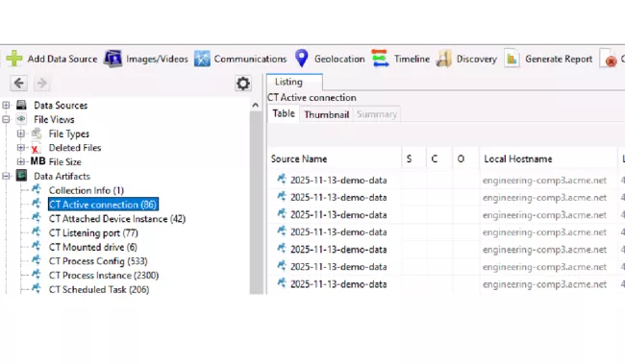This screenshot has height=364, width=625.
Task: Select the File Size tree item
Action: coord(65,162)
